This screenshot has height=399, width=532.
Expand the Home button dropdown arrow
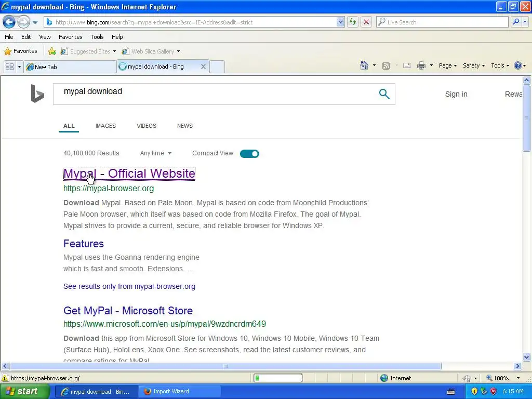click(374, 65)
